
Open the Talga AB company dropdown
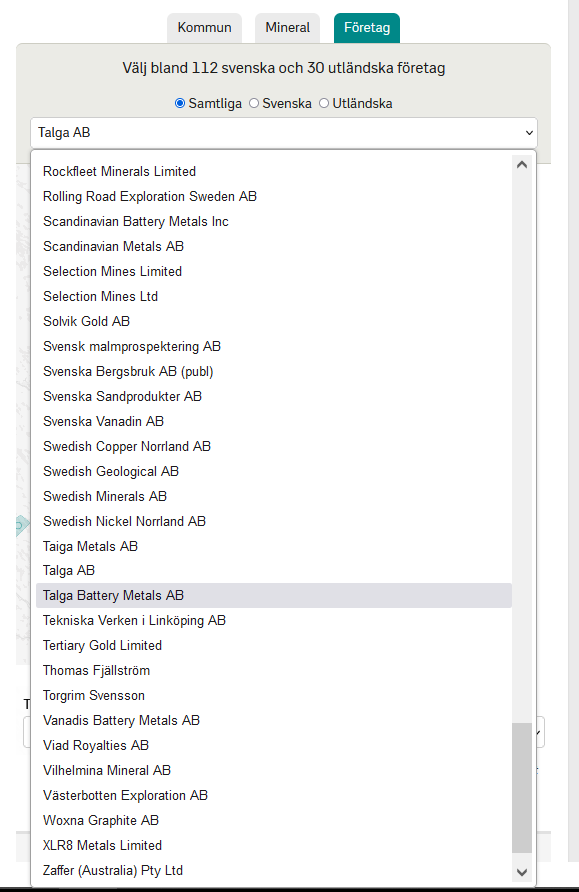click(x=284, y=133)
